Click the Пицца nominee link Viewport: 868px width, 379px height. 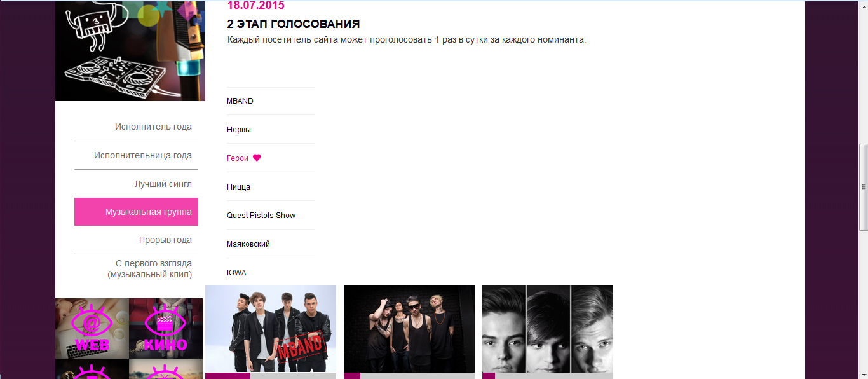coord(238,187)
